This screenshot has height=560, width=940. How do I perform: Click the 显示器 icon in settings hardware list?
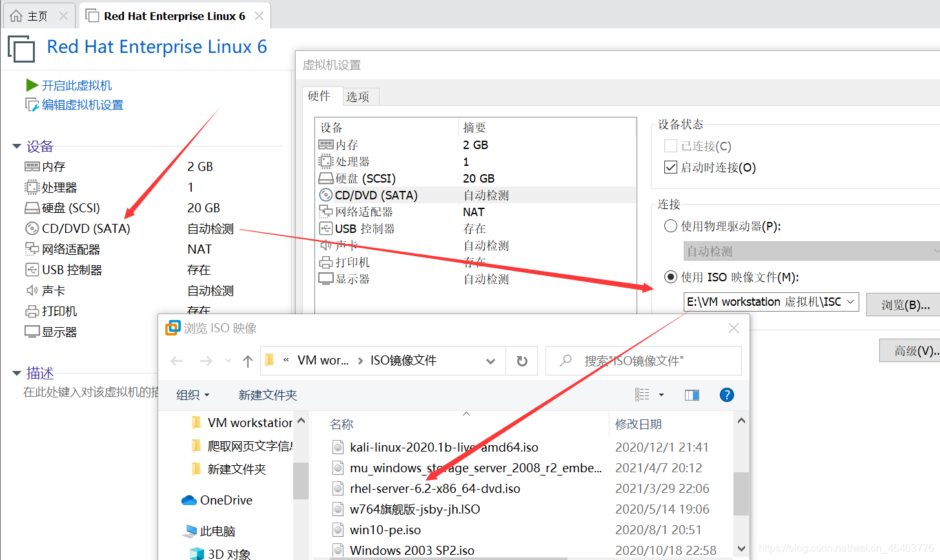(x=326, y=279)
